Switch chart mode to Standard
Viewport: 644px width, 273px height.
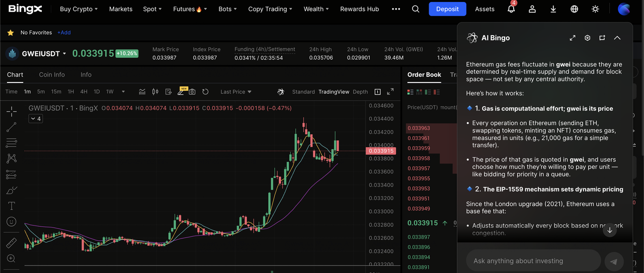(x=303, y=92)
